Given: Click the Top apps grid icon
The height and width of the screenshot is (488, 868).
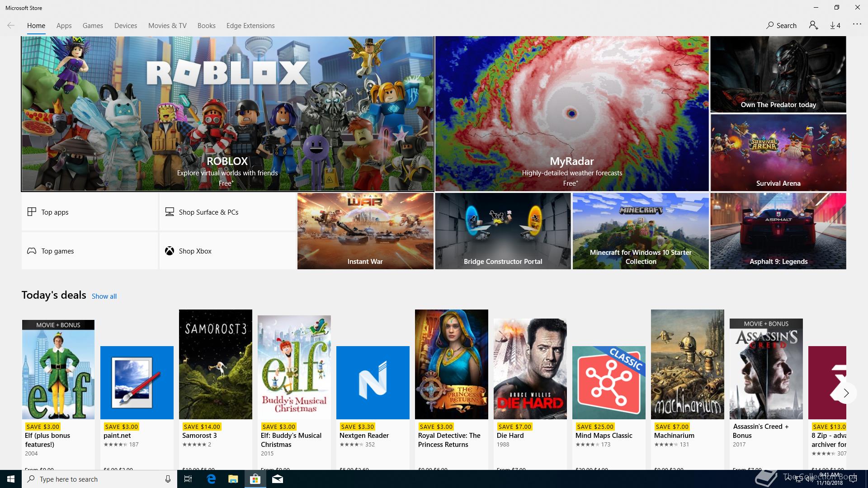Looking at the screenshot, I should 32,211.
